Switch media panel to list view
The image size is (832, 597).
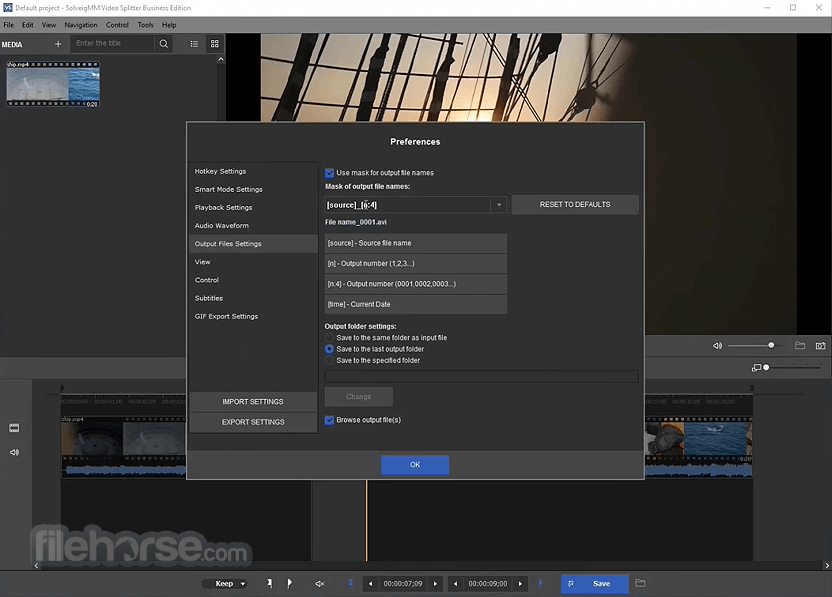194,44
